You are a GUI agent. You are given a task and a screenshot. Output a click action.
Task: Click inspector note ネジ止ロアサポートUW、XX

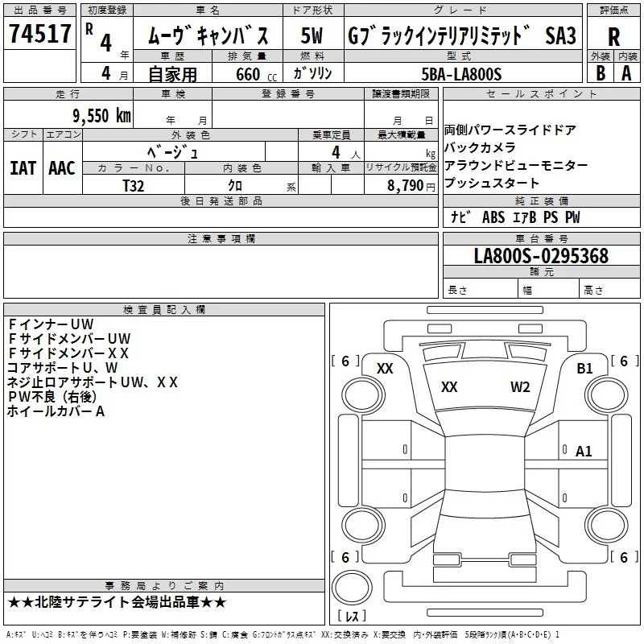(x=93, y=382)
